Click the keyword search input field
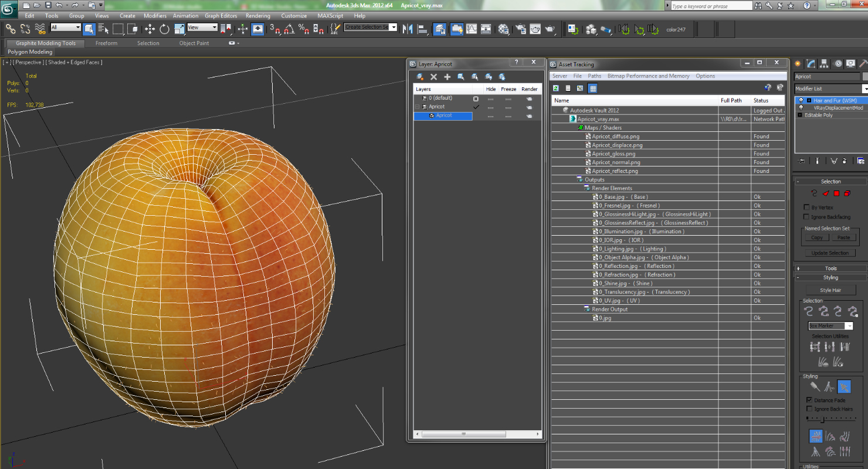 (x=711, y=6)
